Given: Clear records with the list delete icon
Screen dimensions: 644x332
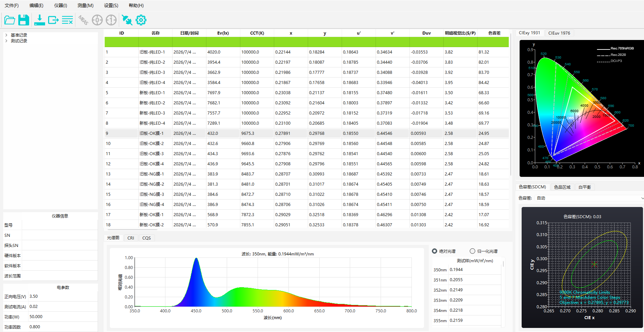Looking at the screenshot, I should [67, 20].
